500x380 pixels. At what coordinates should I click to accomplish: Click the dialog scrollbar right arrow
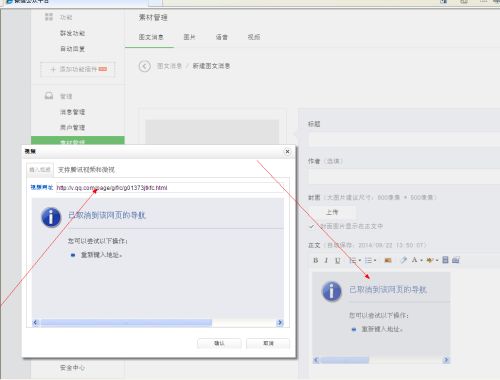click(280, 322)
